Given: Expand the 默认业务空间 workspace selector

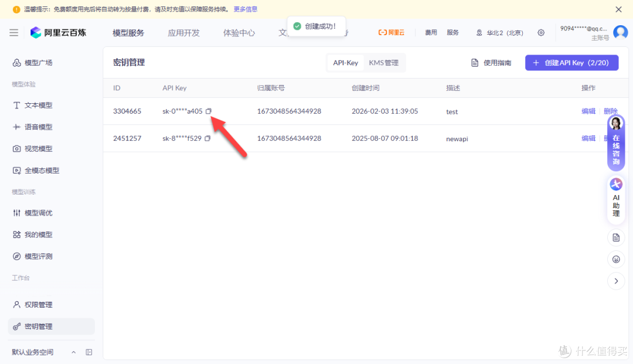Looking at the screenshot, I should pyautogui.click(x=44, y=352).
